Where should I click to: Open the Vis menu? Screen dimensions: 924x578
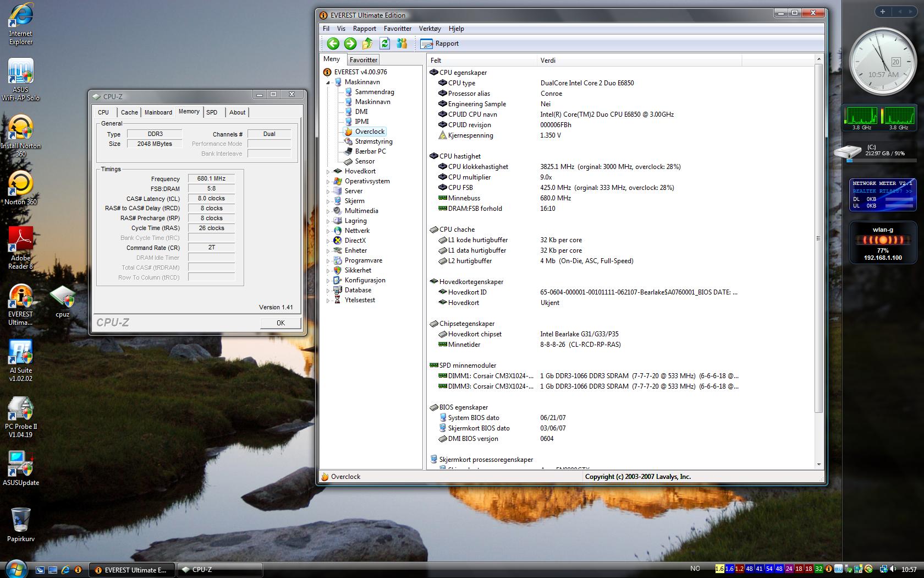[x=341, y=29]
